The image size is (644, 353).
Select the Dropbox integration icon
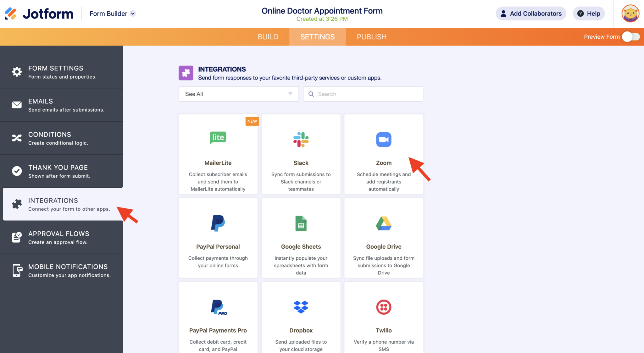(x=301, y=307)
